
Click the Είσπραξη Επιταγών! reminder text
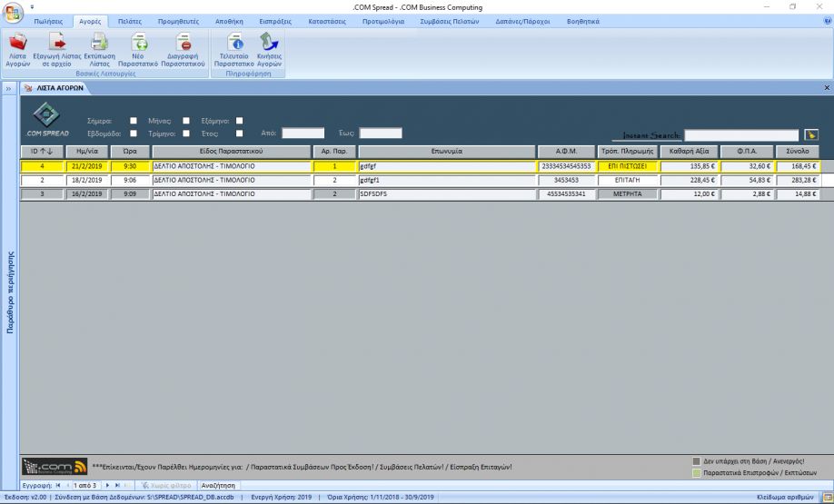coord(481,467)
